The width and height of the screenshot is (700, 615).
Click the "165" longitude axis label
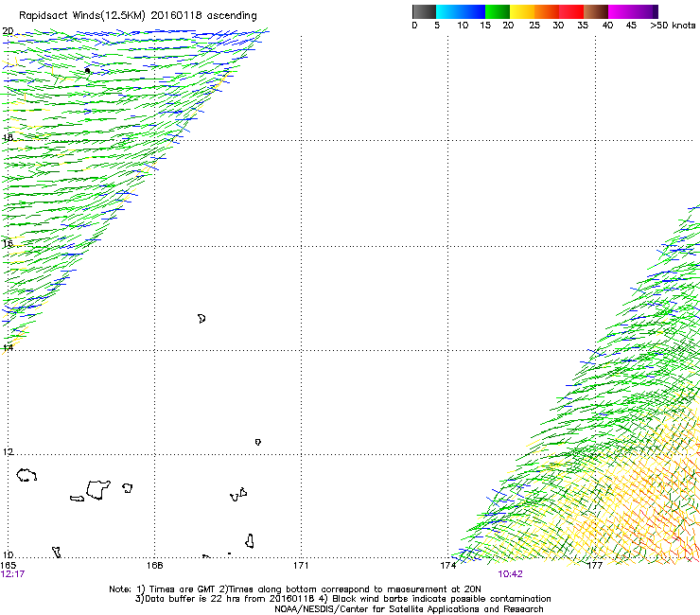(x=9, y=566)
